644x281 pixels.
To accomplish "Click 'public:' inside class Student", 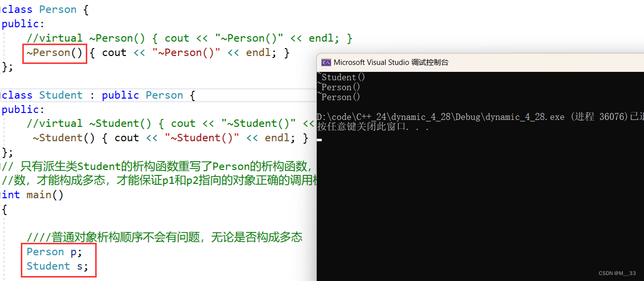I will (x=23, y=110).
